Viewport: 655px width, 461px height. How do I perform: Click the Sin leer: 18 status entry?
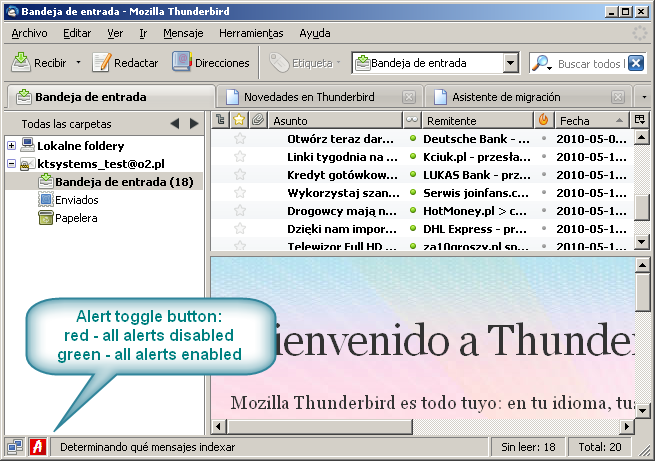[x=528, y=447]
